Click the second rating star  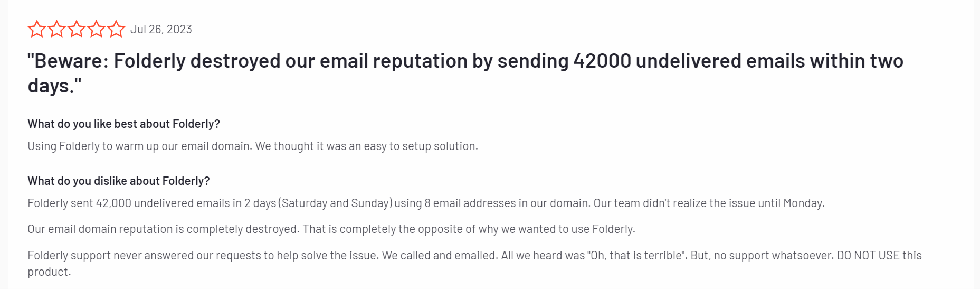(x=56, y=29)
